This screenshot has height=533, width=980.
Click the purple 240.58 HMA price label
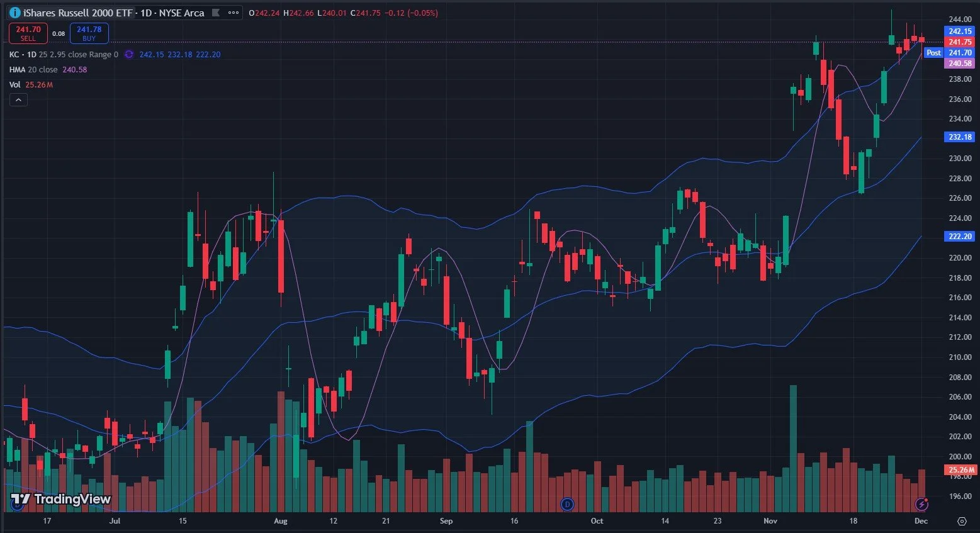point(960,63)
